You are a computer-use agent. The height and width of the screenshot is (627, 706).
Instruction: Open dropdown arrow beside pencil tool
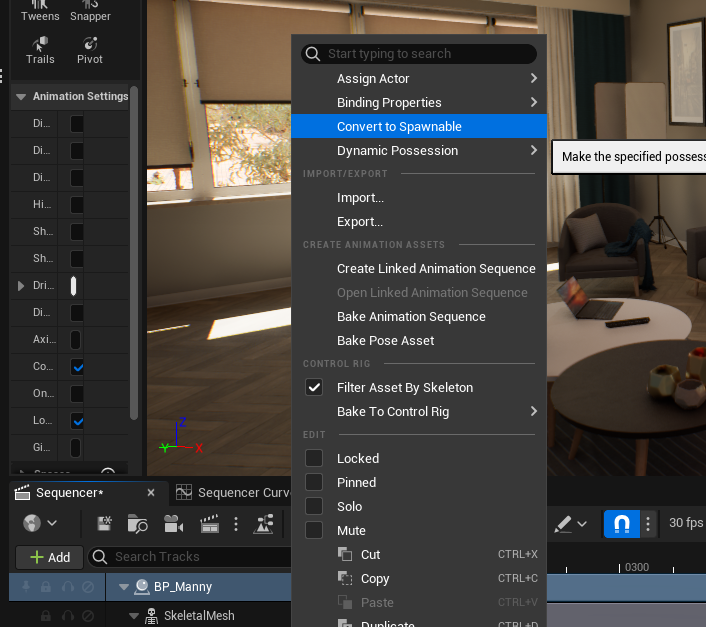click(582, 524)
